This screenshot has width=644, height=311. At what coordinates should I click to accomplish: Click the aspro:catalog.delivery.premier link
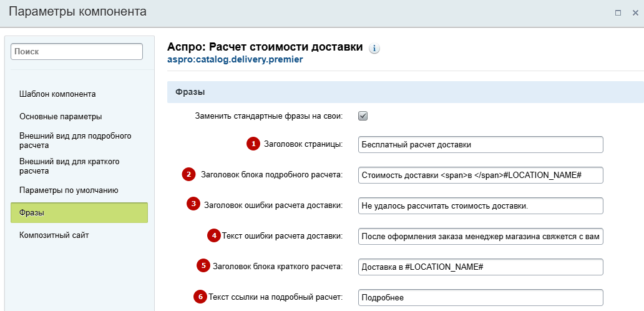pyautogui.click(x=235, y=59)
